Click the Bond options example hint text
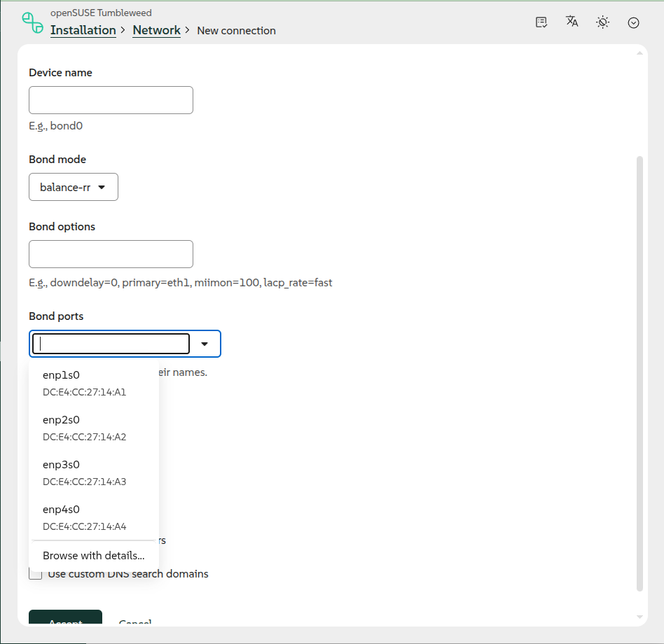 [181, 283]
